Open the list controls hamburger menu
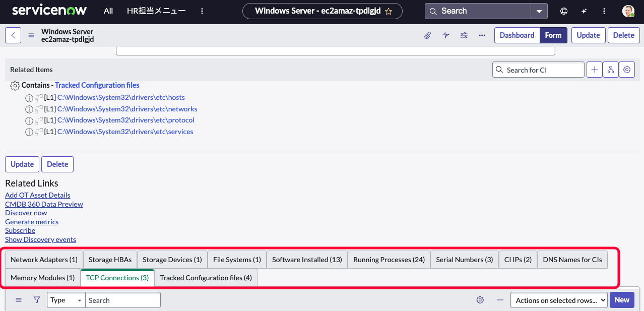644x311 pixels. (19, 300)
